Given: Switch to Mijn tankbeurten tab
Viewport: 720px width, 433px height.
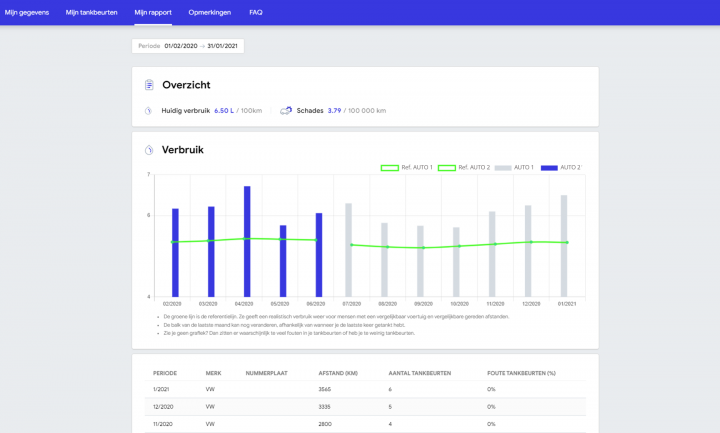Looking at the screenshot, I should pyautogui.click(x=91, y=12).
